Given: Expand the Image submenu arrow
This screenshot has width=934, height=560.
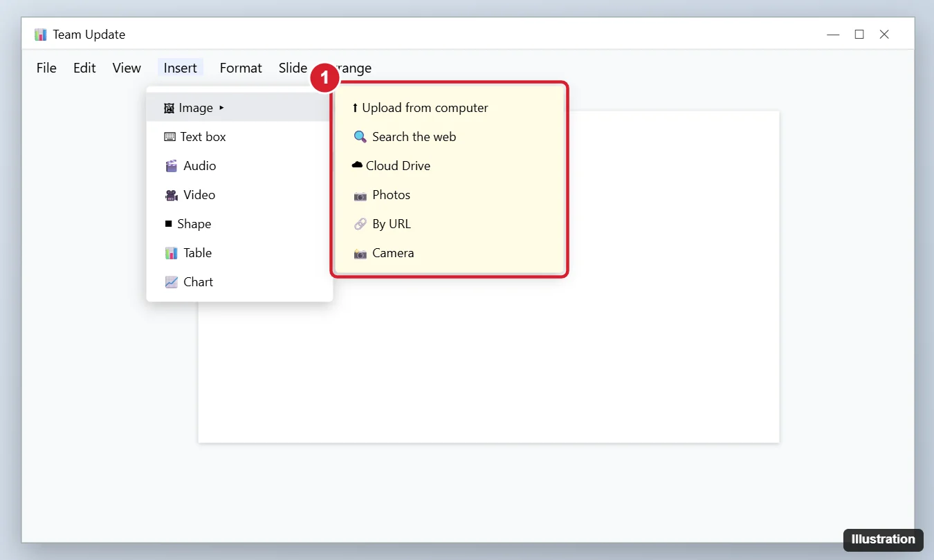Looking at the screenshot, I should (221, 108).
